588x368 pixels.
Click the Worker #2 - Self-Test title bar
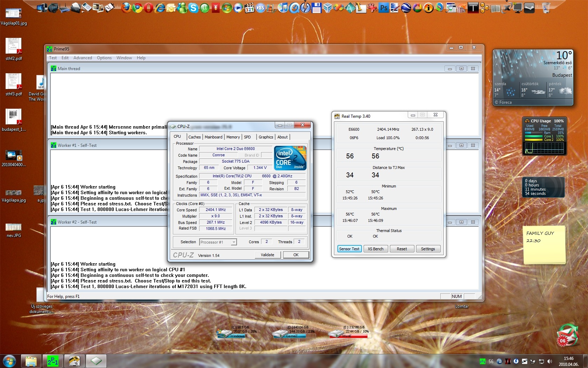pyautogui.click(x=264, y=222)
